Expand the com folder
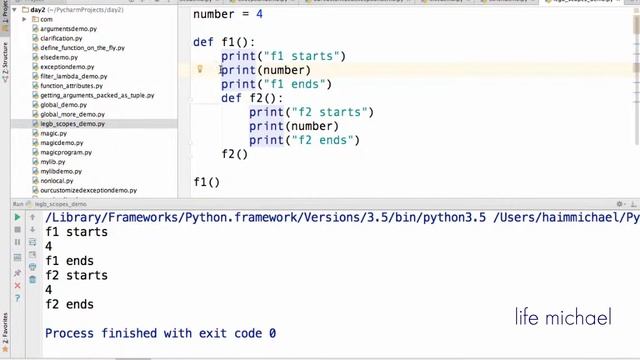 pos(24,19)
